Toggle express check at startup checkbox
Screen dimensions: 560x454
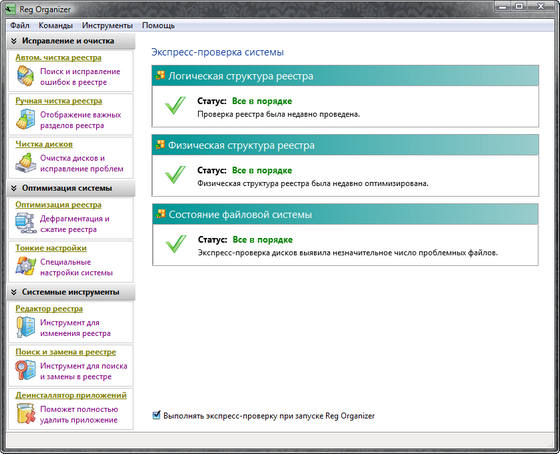(x=156, y=415)
